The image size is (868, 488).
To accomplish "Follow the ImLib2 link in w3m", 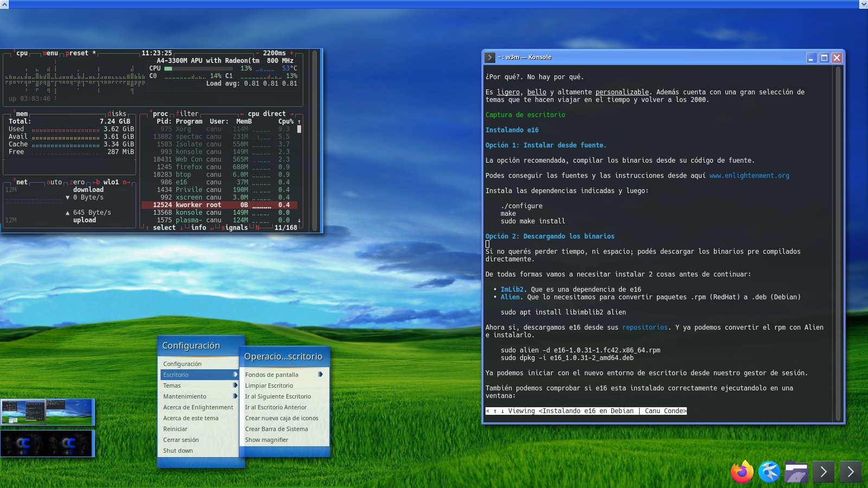I will click(512, 290).
